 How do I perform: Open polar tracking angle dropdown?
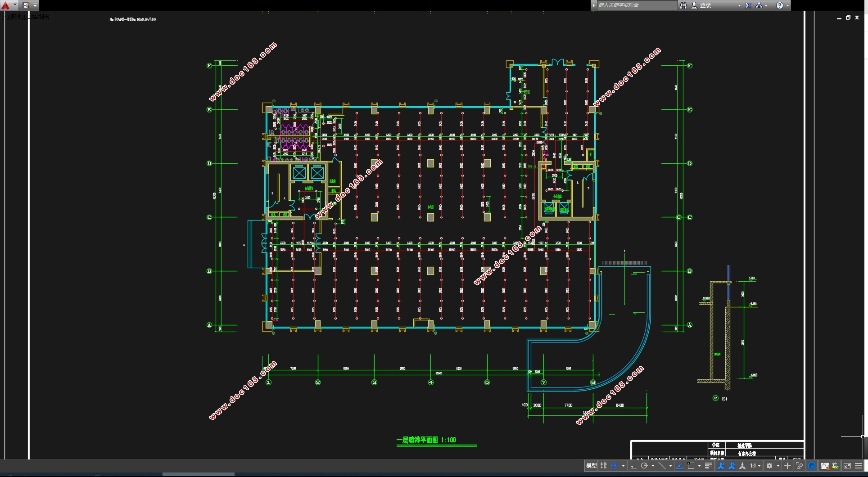coord(653,466)
